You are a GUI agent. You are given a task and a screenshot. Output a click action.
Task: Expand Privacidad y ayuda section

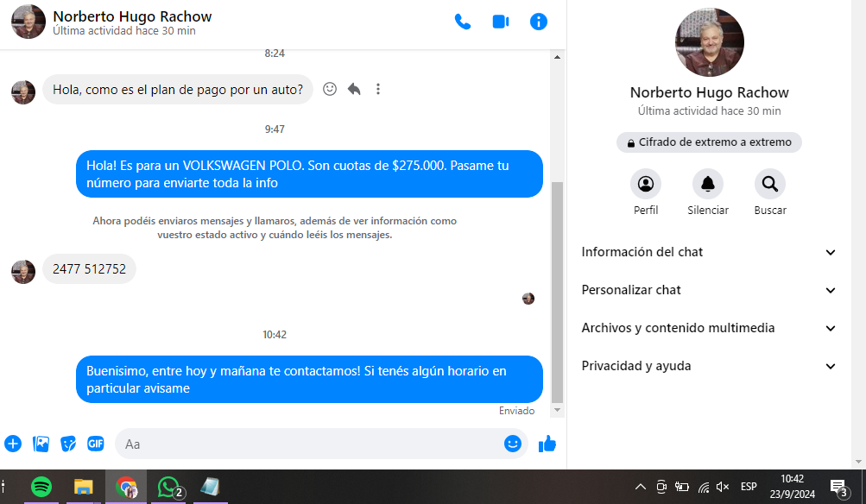click(708, 366)
